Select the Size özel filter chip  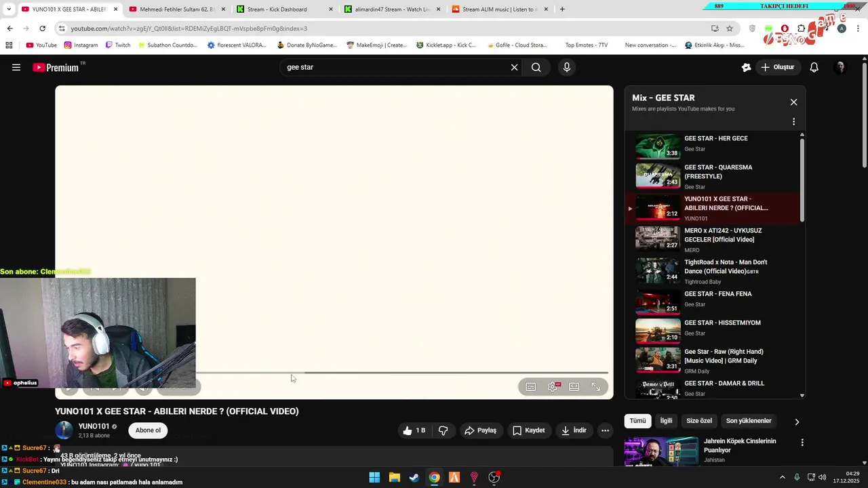(699, 421)
